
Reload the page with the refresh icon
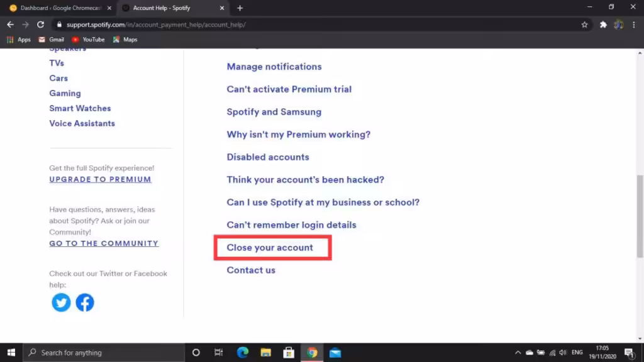(x=40, y=25)
